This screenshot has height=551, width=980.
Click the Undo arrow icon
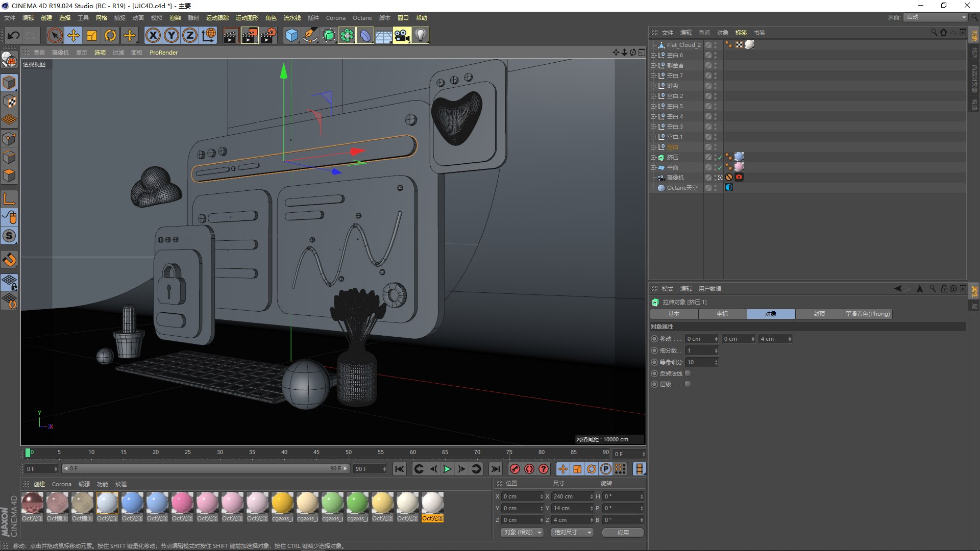tap(14, 35)
